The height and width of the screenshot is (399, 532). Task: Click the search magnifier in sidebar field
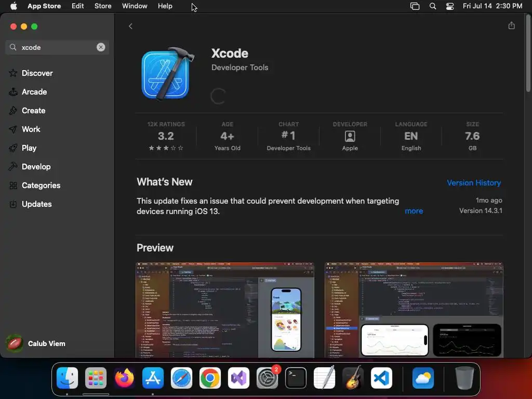click(x=13, y=47)
